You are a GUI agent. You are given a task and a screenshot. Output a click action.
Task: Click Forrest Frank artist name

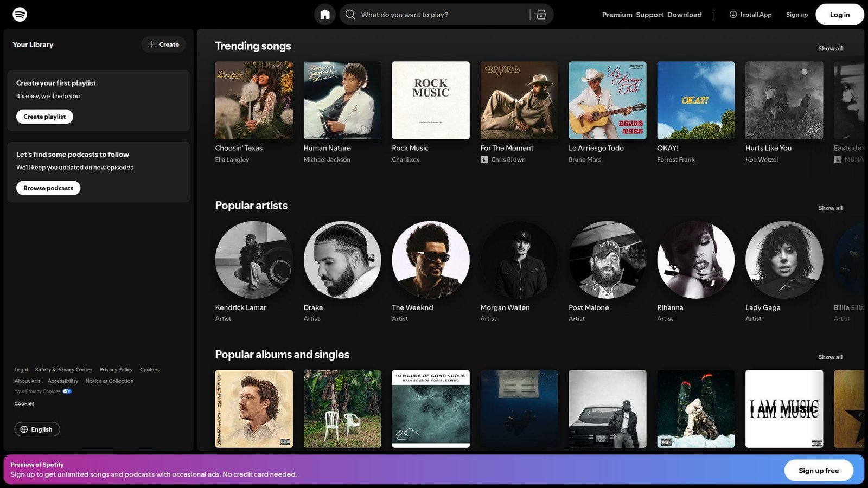675,159
